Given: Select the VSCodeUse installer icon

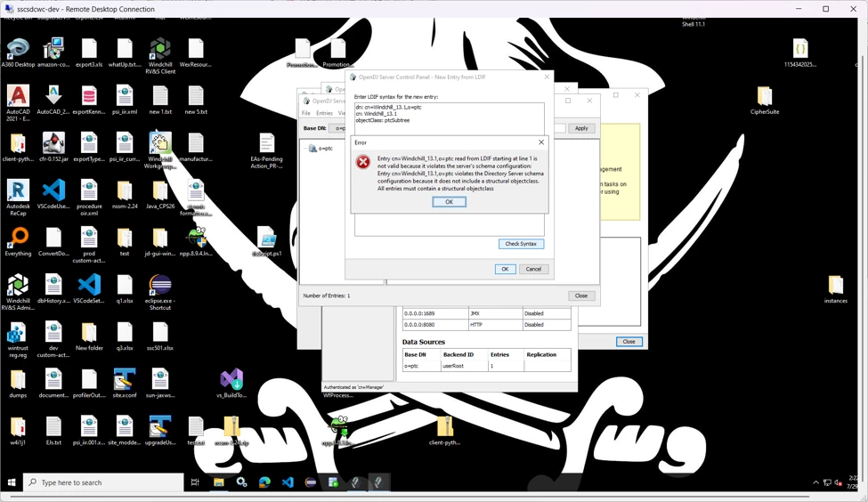Looking at the screenshot, I should pos(53,195).
